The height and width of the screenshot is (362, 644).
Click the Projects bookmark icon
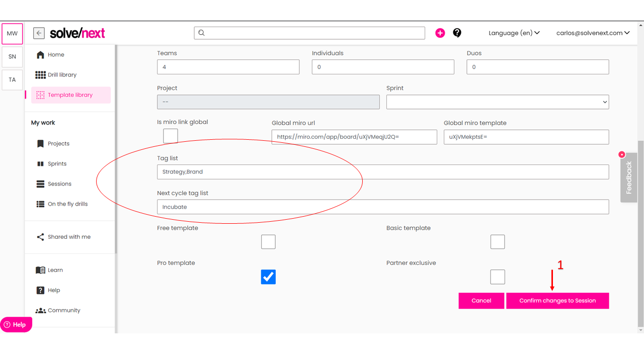coord(41,144)
